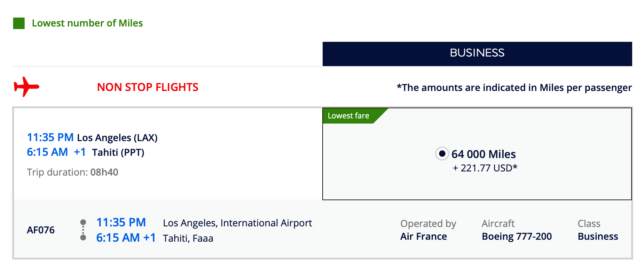
Task: Click the 6:15 AM arrival time link
Action: [x=47, y=152]
